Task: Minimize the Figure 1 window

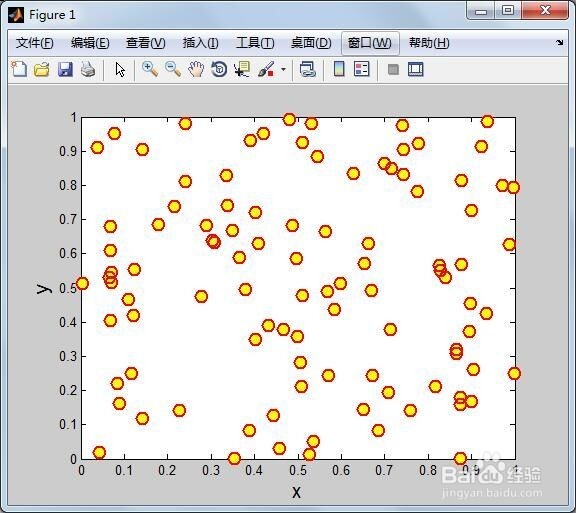Action: (480, 11)
